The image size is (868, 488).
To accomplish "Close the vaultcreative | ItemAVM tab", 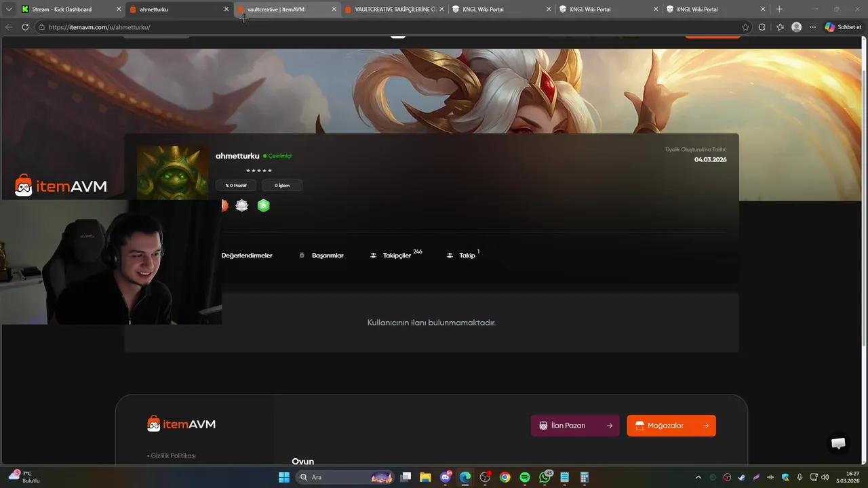I will [334, 9].
